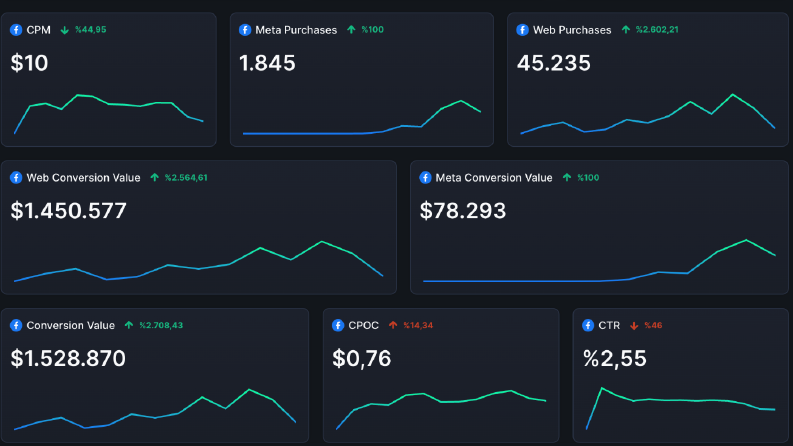
Task: Click the Web Conversion Value sparkline chart
Action: [198, 261]
